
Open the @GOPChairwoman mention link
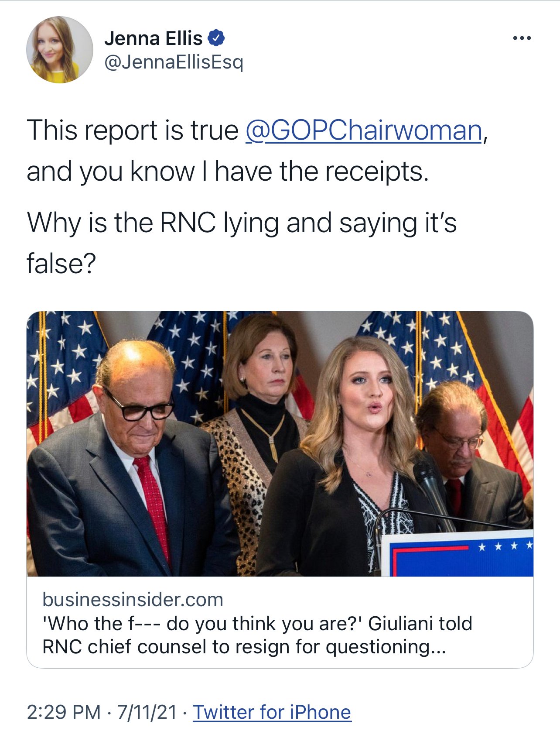point(364,130)
